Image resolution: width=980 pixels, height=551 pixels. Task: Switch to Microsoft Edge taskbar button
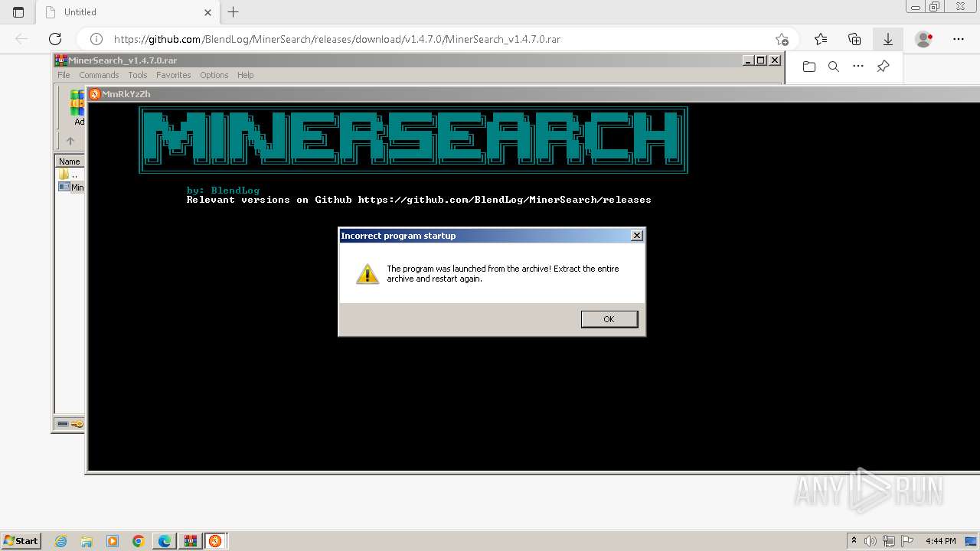[165, 541]
